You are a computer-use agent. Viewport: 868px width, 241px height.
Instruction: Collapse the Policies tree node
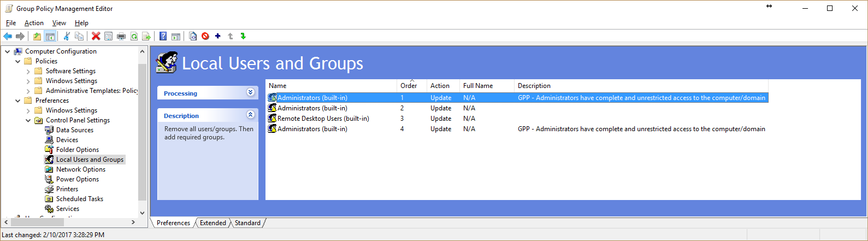point(17,61)
